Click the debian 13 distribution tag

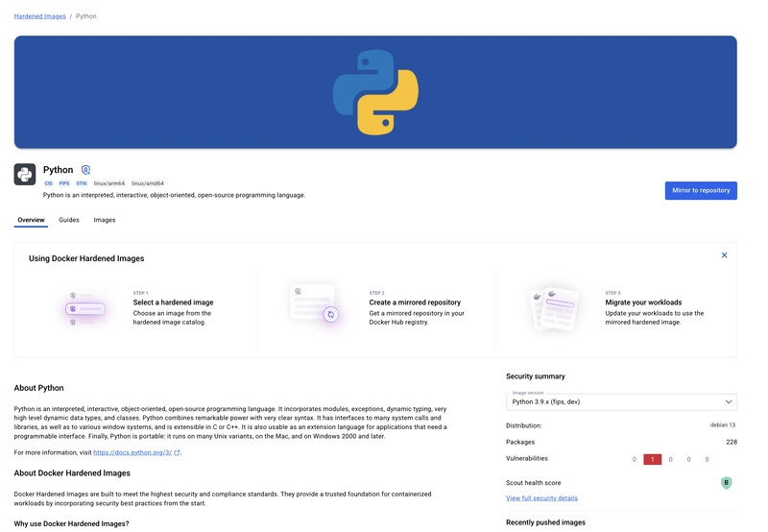(x=723, y=425)
